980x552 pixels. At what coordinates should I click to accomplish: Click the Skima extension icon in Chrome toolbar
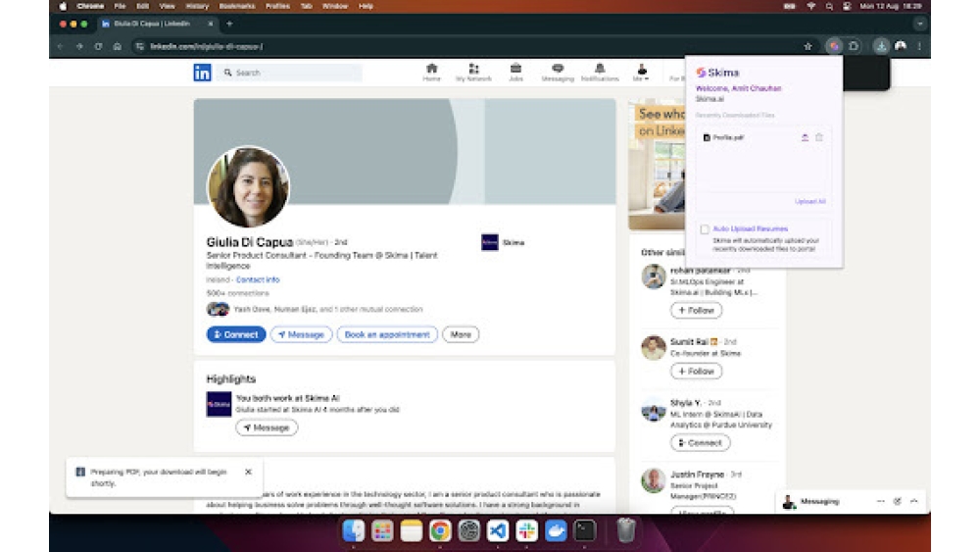(834, 46)
